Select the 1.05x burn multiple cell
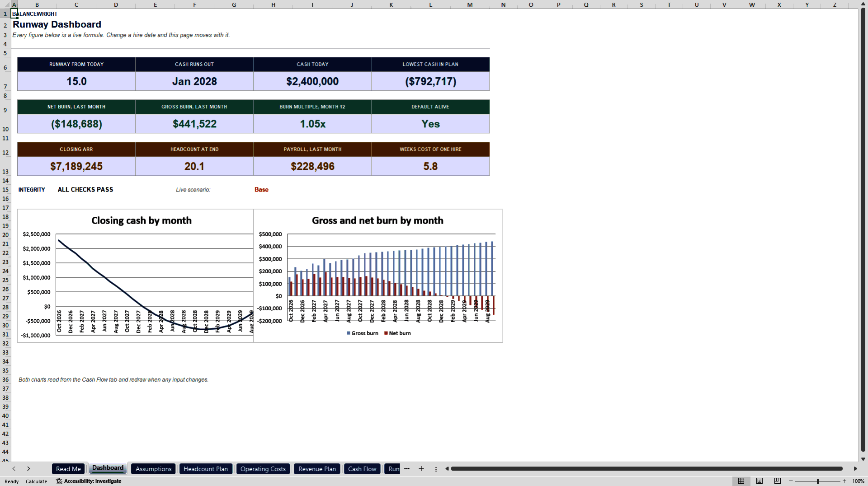Viewport: 868px width, 486px height. [312, 124]
